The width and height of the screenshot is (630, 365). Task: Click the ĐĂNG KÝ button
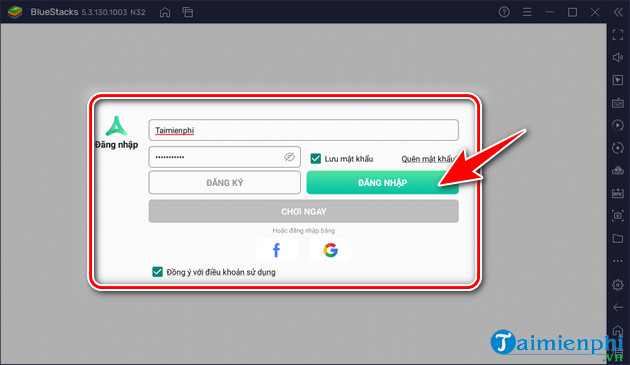coord(225,182)
